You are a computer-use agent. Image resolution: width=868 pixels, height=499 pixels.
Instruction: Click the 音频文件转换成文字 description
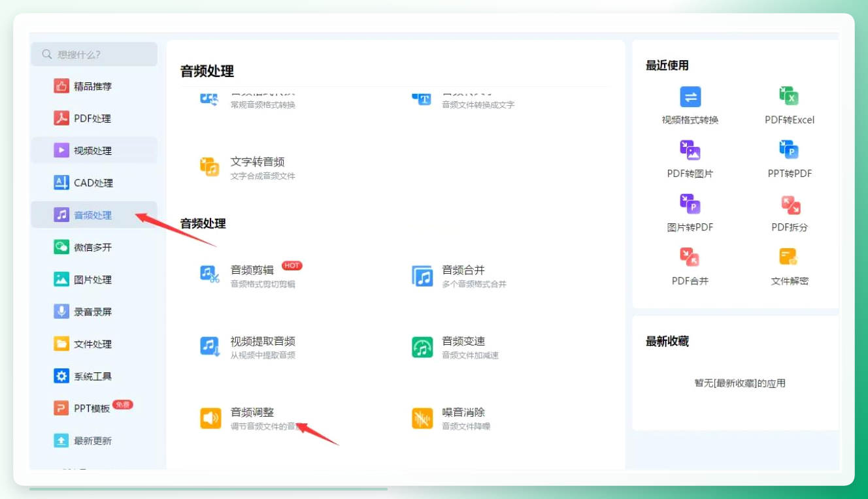tap(478, 105)
